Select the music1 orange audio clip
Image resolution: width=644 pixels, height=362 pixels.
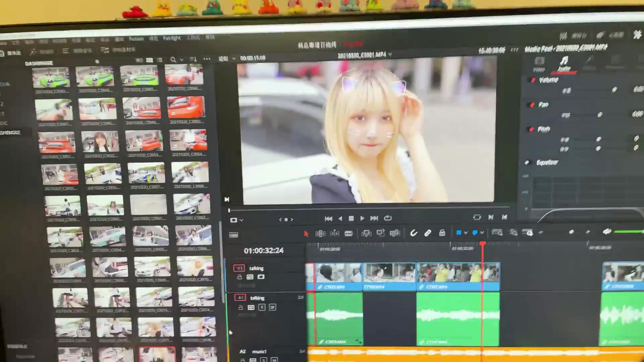point(476,354)
